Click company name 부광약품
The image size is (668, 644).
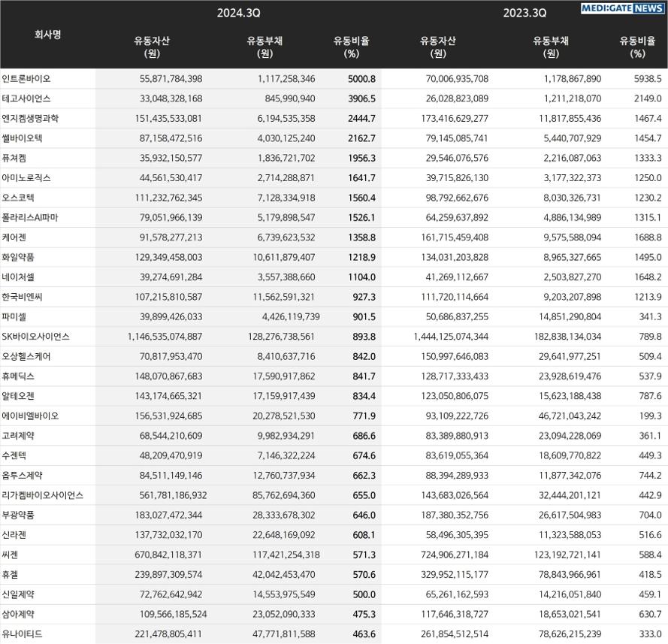coord(18,515)
